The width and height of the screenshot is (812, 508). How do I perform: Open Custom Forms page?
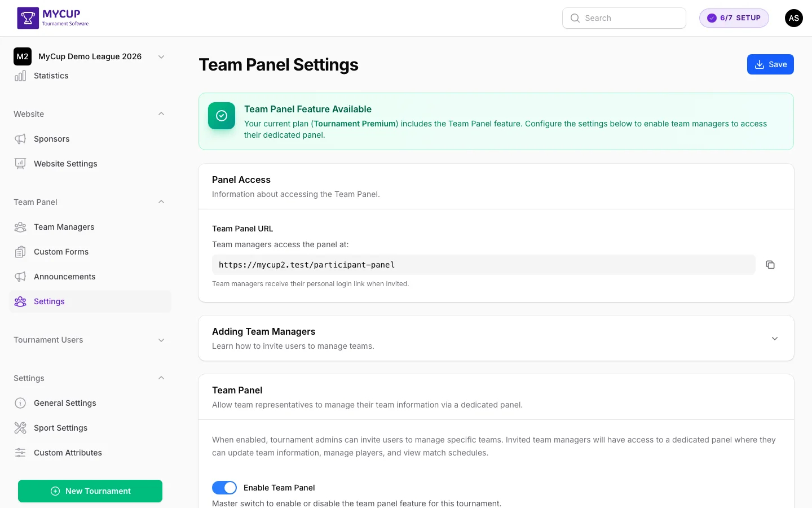90,252
